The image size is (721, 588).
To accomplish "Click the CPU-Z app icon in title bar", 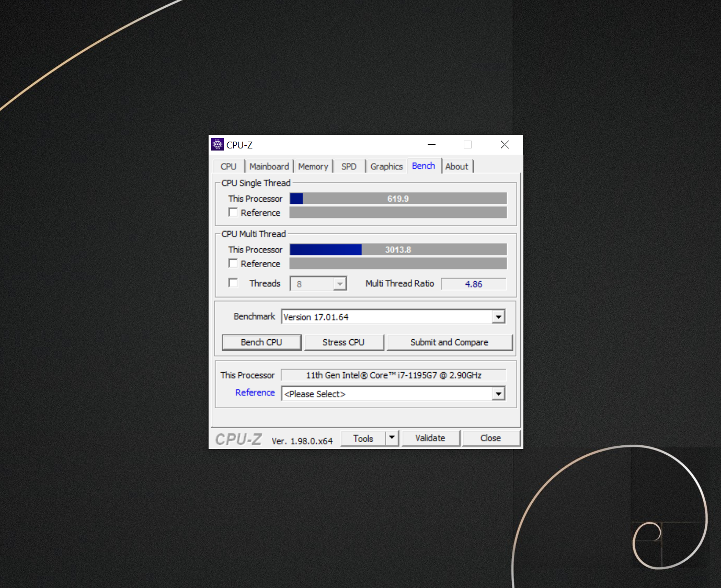I will [x=218, y=144].
